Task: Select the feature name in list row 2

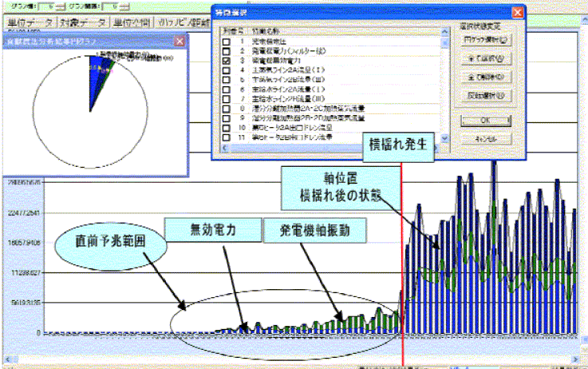Action: coord(289,51)
